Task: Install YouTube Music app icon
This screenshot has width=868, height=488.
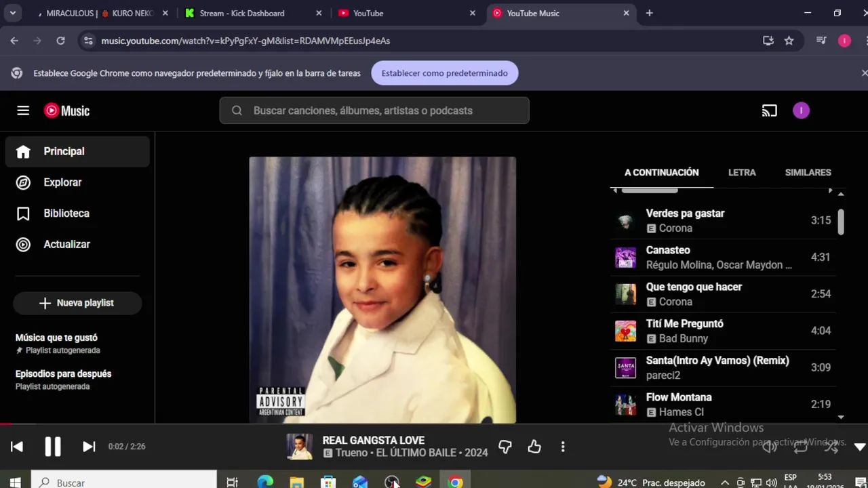Action: pos(768,41)
